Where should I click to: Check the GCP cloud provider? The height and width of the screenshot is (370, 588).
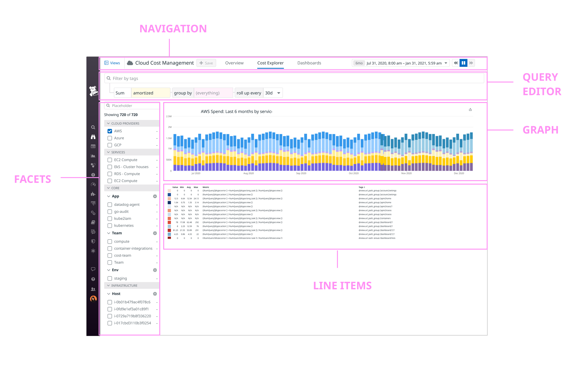point(110,145)
